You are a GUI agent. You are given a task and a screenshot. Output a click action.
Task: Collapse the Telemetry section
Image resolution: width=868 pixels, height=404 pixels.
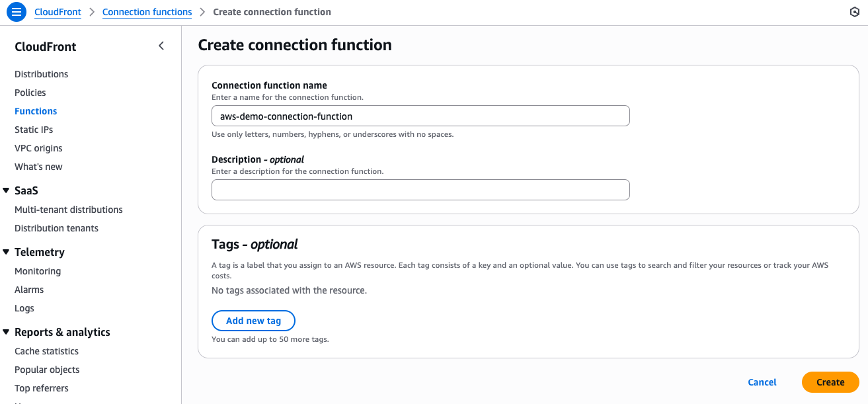6,252
